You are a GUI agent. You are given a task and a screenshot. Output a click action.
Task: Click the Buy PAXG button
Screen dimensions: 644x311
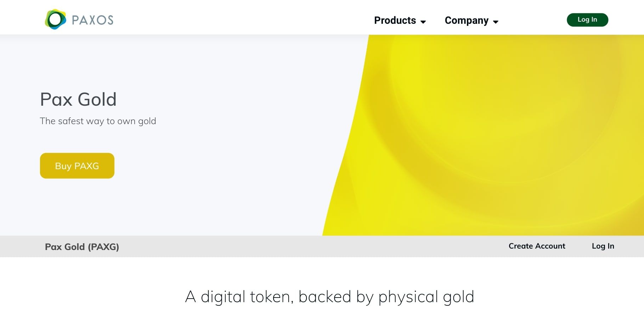pos(77,166)
